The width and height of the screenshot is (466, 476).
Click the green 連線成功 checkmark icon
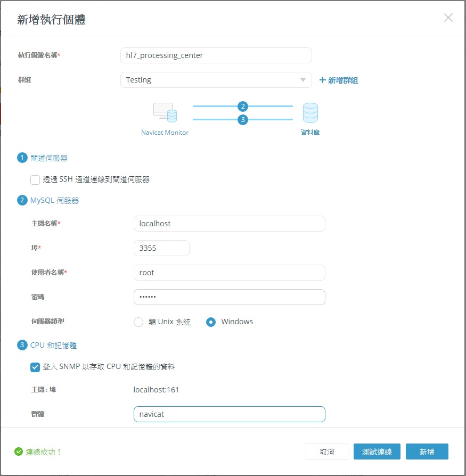coord(19,452)
